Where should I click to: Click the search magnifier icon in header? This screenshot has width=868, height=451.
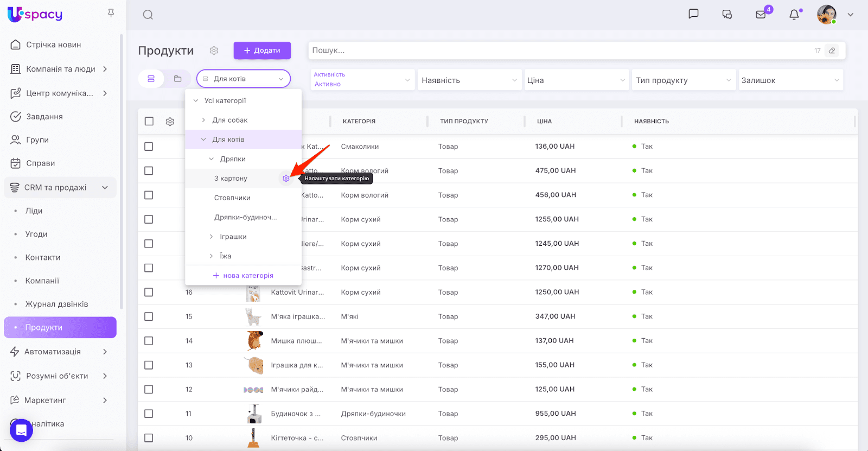point(148,15)
